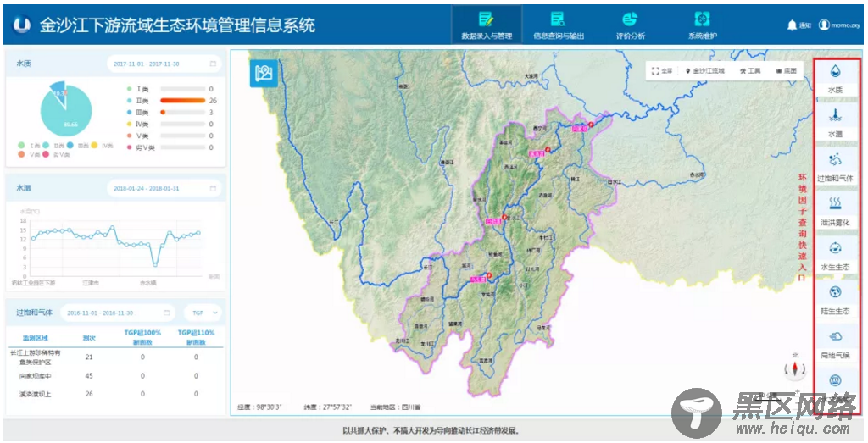Switch to the 评价分析 tab

pyautogui.click(x=630, y=25)
